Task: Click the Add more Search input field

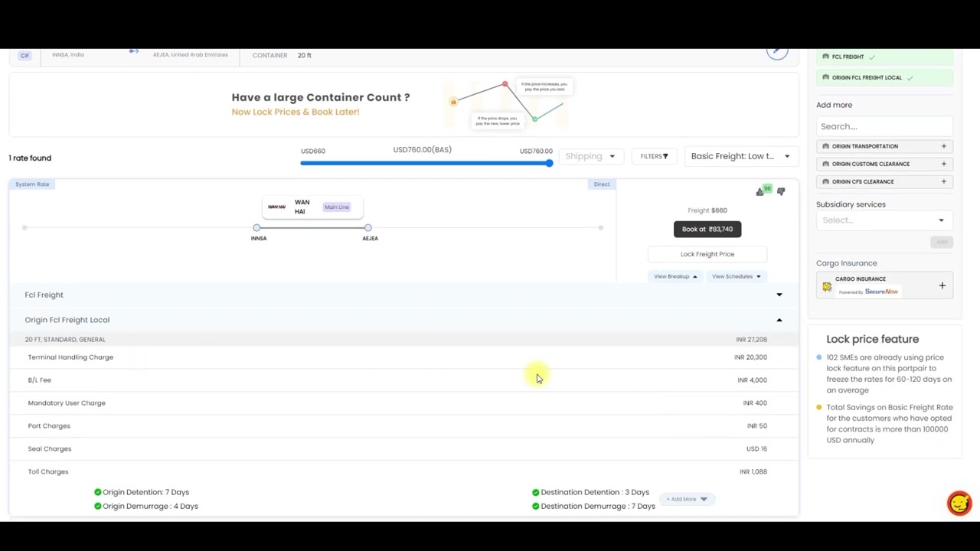Action: click(x=884, y=126)
